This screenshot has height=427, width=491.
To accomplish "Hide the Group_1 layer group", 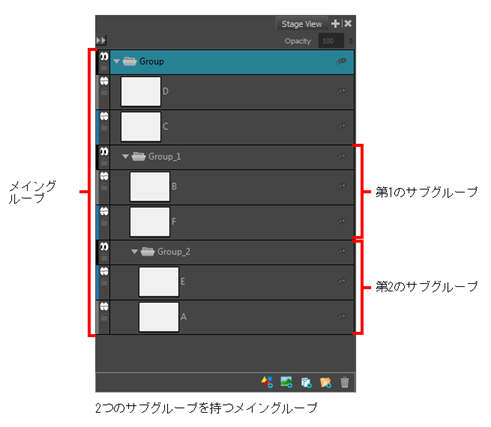I will [x=104, y=151].
